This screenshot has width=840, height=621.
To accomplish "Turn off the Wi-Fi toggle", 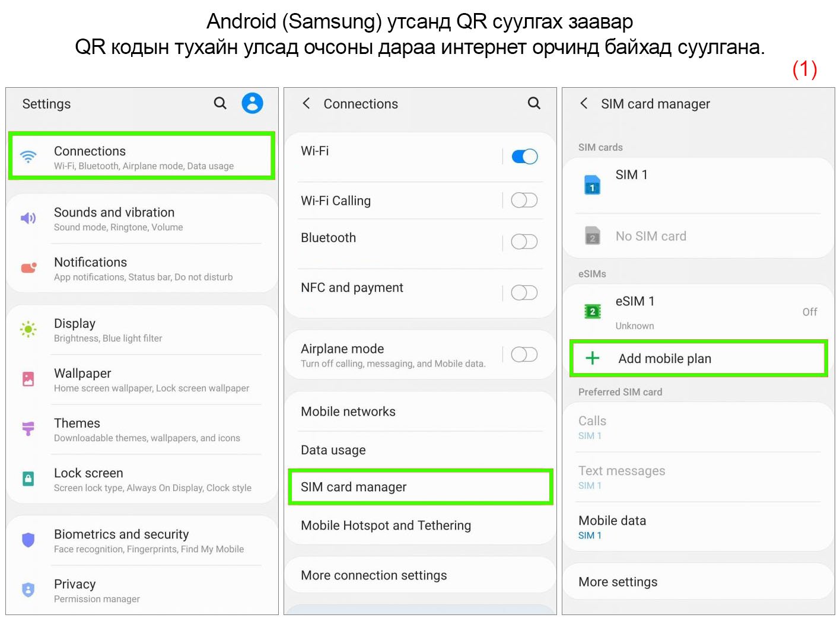I will pos(524,157).
